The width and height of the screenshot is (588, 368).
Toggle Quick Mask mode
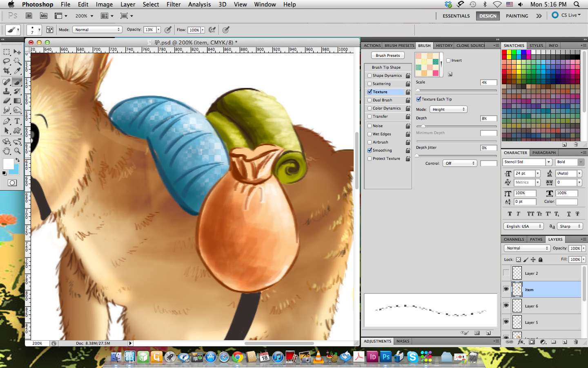click(12, 183)
